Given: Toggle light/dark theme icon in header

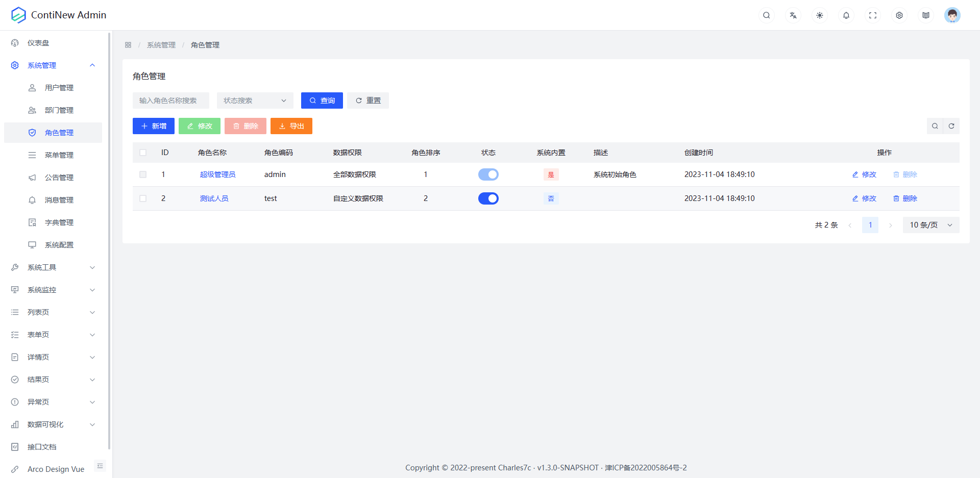Looking at the screenshot, I should (x=819, y=15).
